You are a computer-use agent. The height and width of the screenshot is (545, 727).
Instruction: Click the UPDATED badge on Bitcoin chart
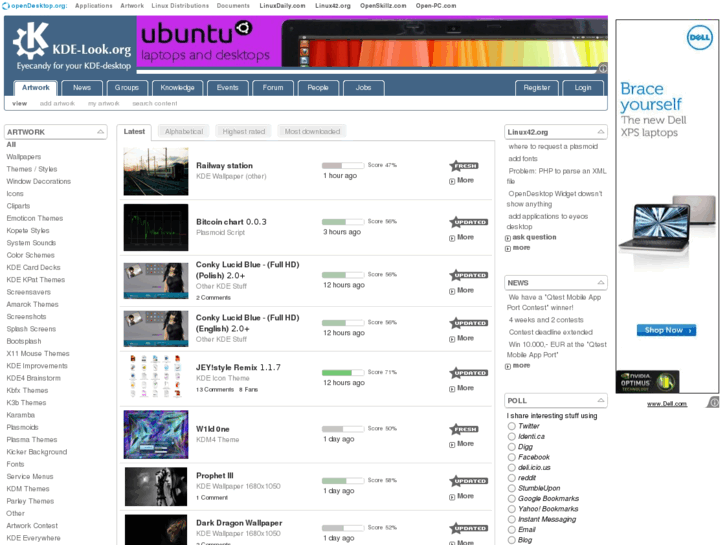468,222
